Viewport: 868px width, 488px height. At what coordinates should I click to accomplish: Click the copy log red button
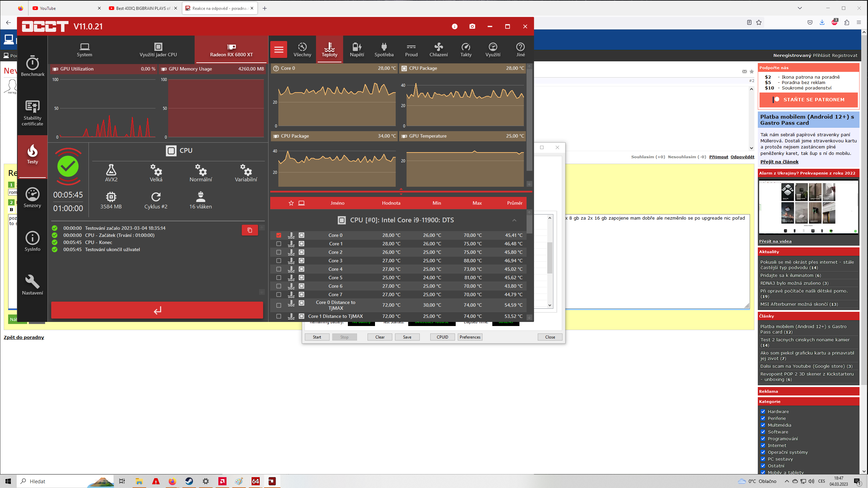tap(250, 230)
